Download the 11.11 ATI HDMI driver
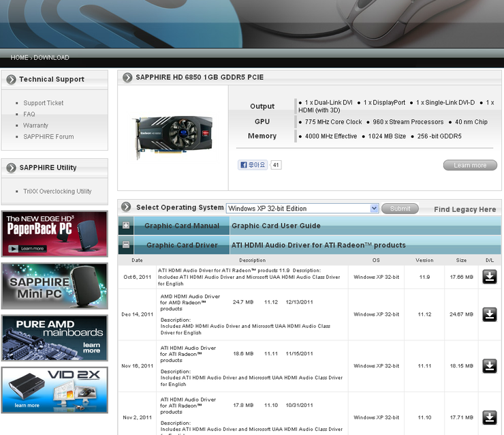 [x=489, y=366]
